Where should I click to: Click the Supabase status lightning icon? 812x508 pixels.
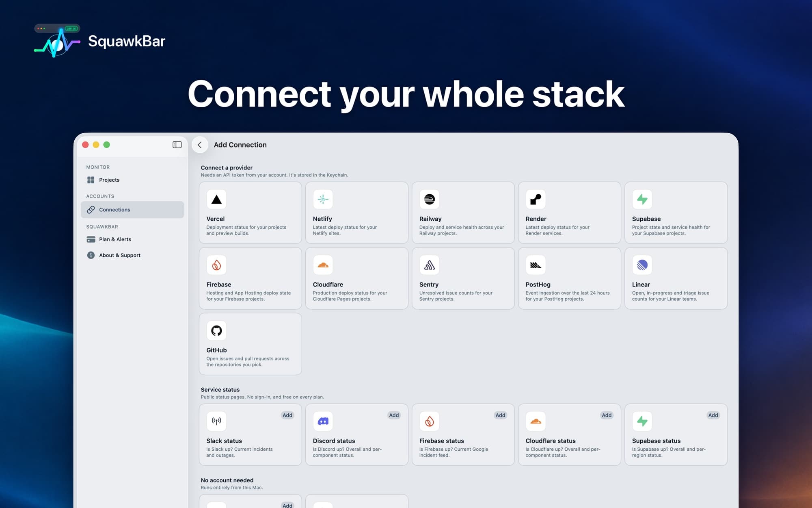click(x=642, y=421)
